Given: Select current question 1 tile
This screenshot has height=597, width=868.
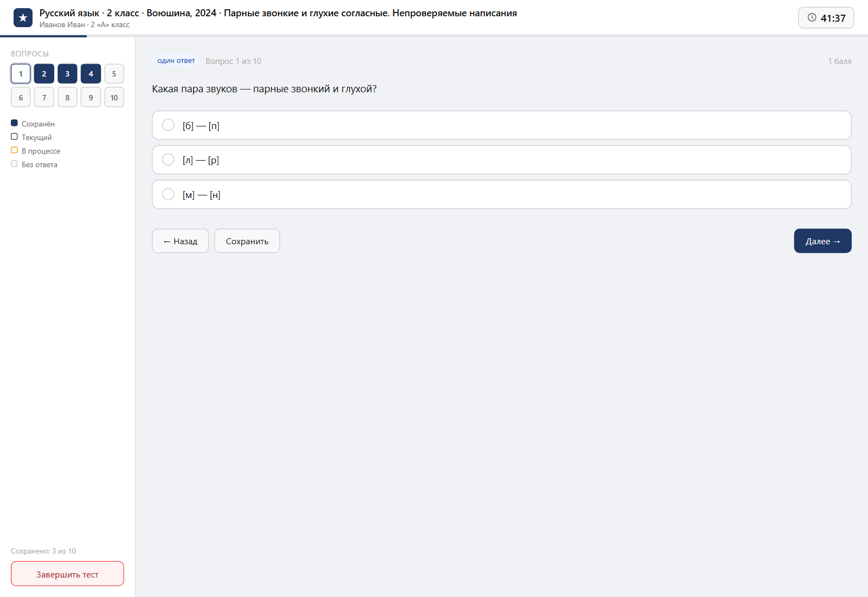Looking at the screenshot, I should (x=21, y=74).
